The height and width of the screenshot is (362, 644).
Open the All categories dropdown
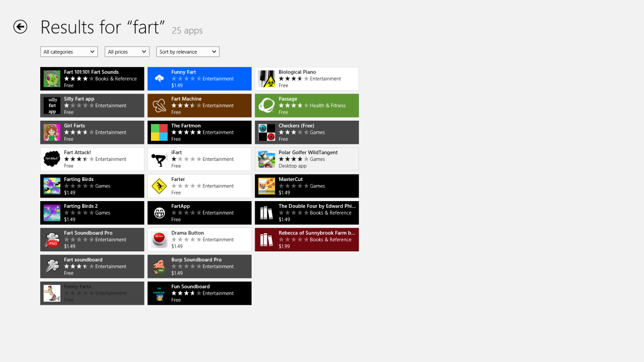click(x=69, y=52)
